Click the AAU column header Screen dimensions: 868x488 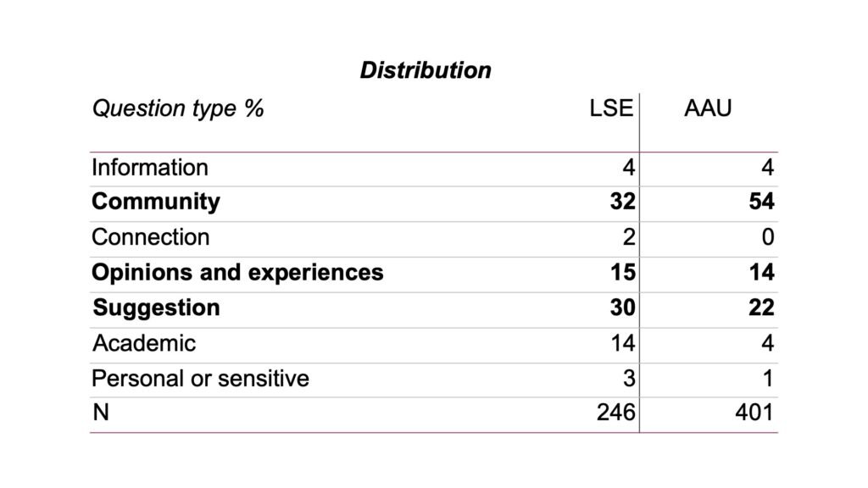707,109
